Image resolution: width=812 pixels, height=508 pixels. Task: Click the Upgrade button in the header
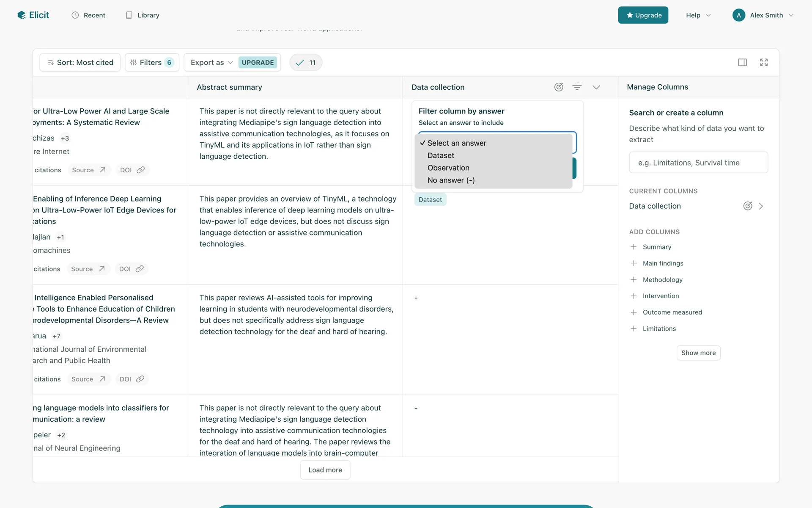(x=643, y=15)
